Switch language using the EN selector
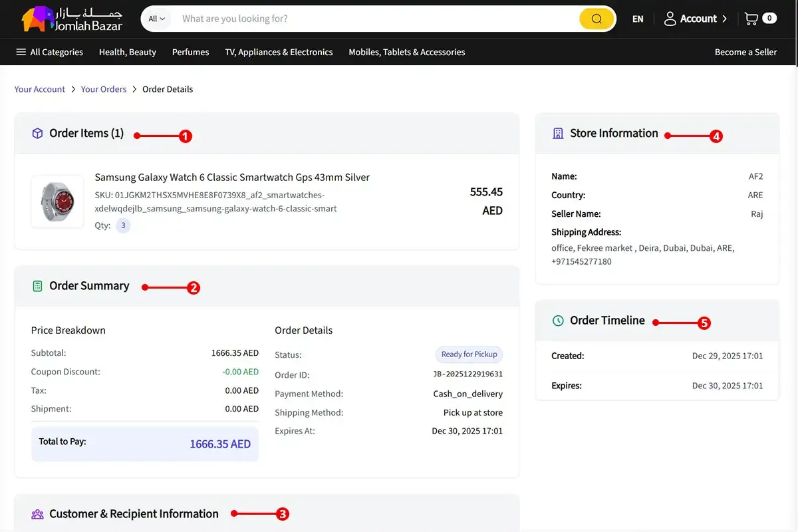This screenshot has width=798, height=532. [x=638, y=19]
